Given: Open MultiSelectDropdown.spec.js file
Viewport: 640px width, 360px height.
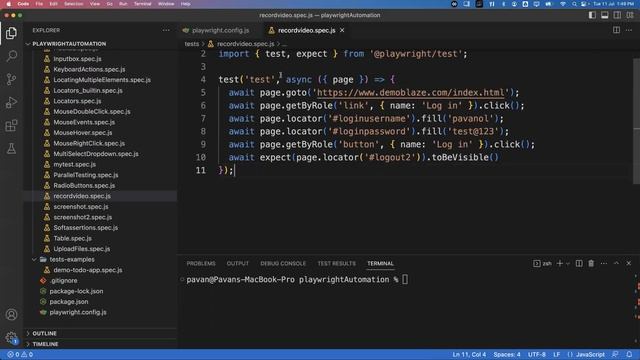Looking at the screenshot, I should (x=96, y=154).
